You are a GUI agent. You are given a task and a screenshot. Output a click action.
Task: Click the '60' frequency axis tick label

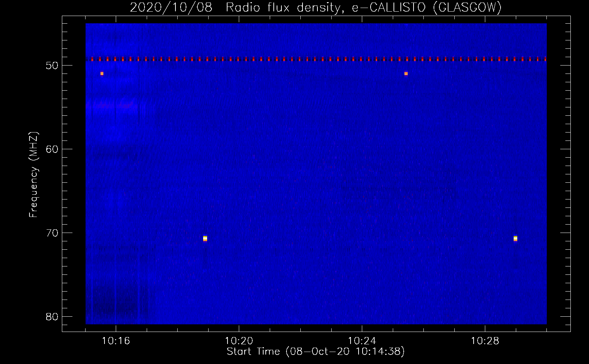pyautogui.click(x=52, y=149)
